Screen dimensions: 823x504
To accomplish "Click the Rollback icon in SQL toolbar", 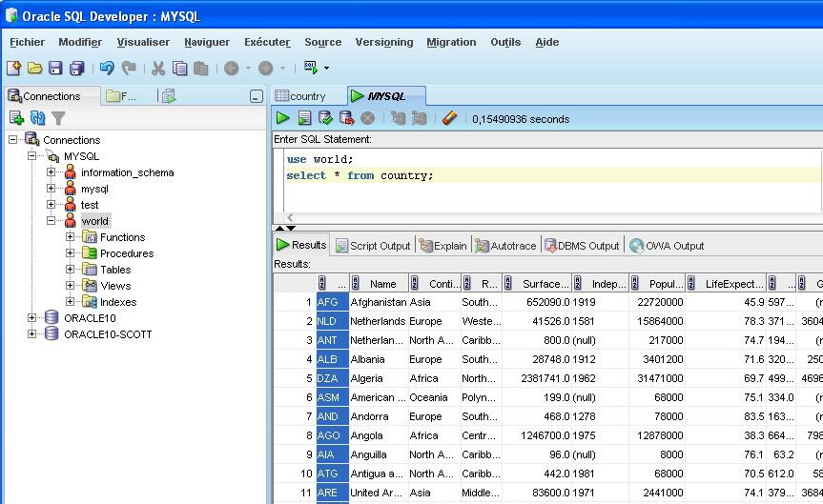I will point(346,118).
